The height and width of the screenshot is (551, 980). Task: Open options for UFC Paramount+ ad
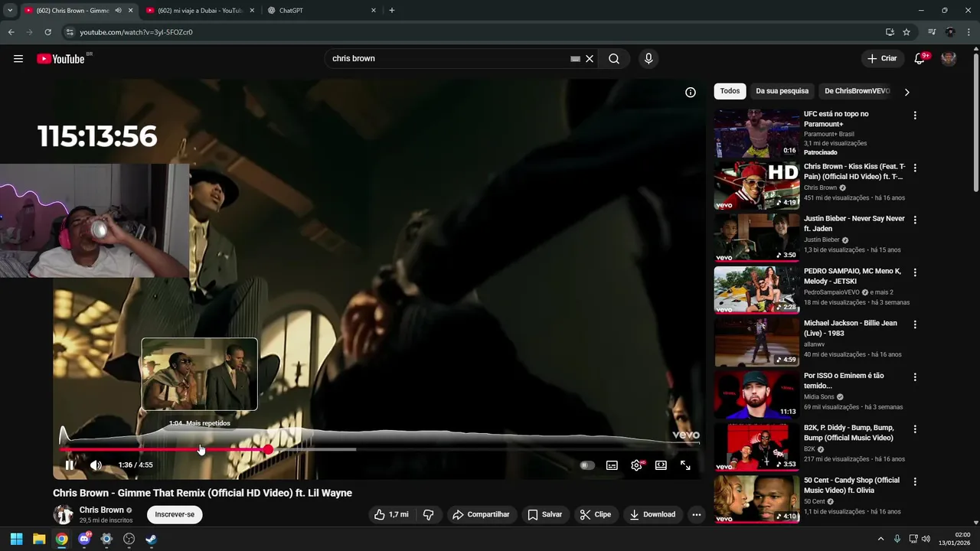coord(914,116)
